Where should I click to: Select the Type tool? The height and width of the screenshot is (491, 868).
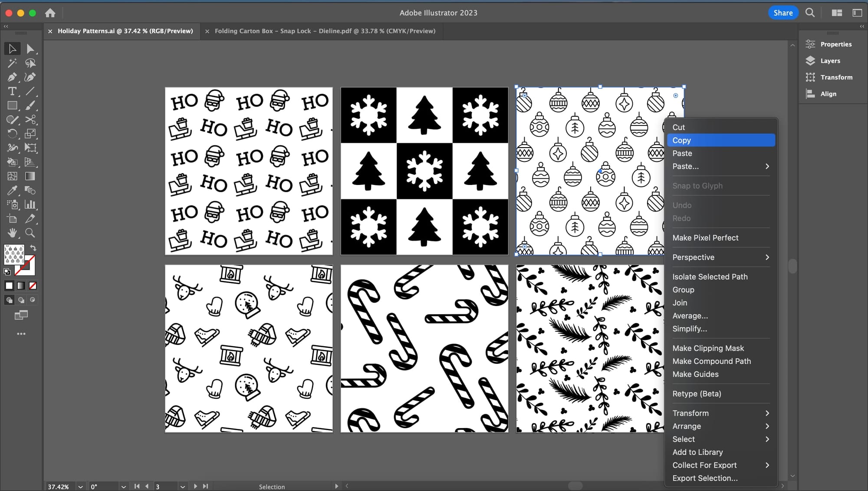tap(12, 91)
